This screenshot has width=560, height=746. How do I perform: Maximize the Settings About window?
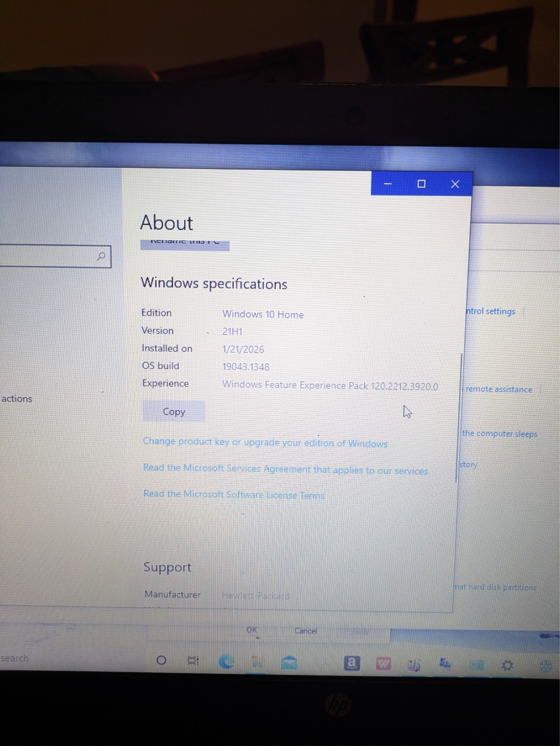pyautogui.click(x=422, y=184)
